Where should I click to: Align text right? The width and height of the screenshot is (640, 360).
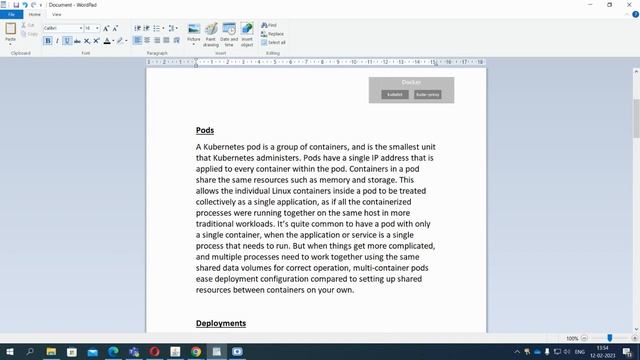(157, 40)
